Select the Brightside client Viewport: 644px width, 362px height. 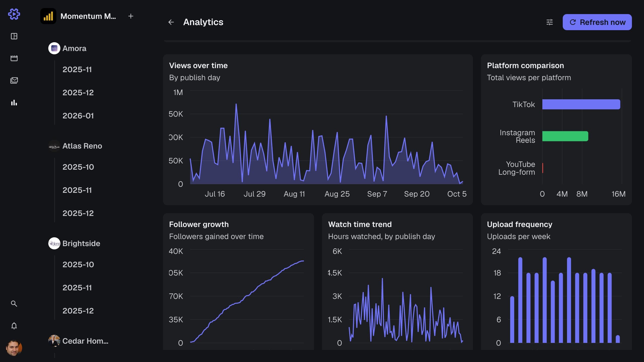(81, 243)
